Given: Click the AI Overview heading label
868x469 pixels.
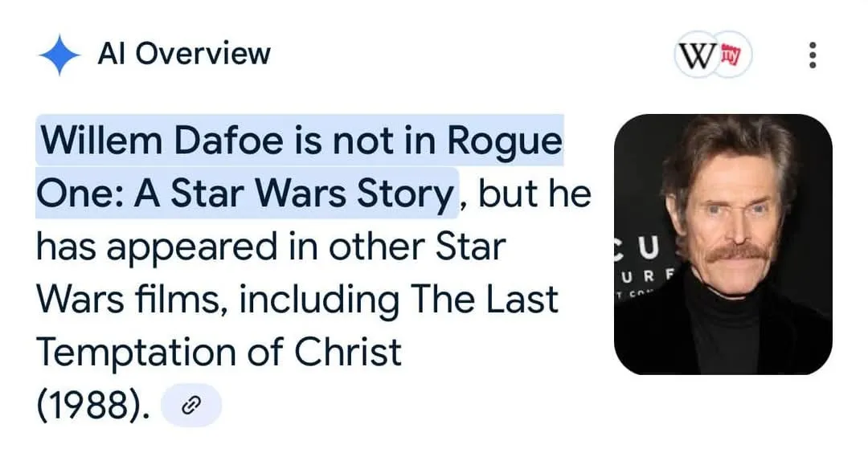Looking at the screenshot, I should 183,54.
